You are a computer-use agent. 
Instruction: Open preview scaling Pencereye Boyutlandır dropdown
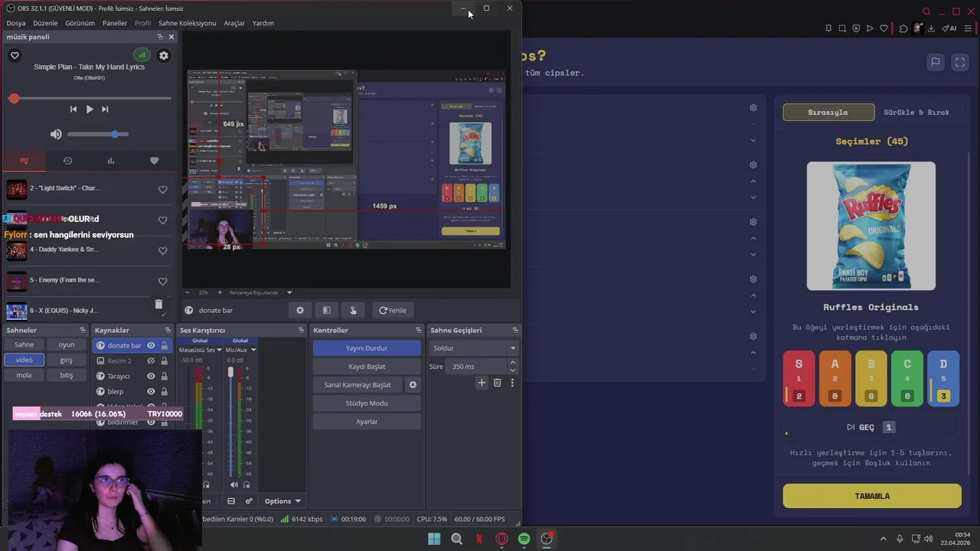260,292
